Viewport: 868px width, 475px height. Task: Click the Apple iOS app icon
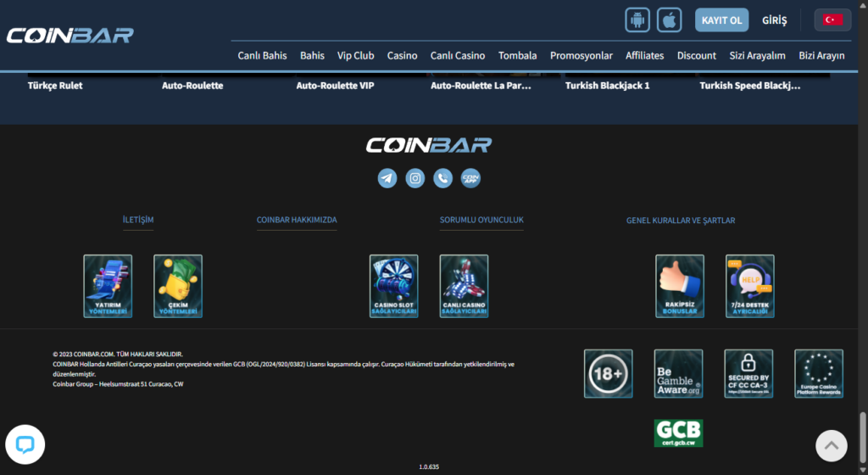click(670, 20)
